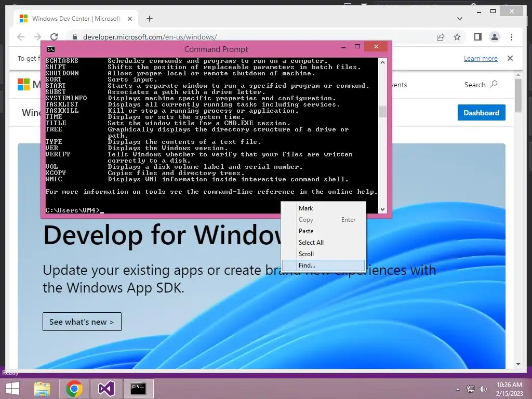
Task: Click See what's new button
Action: (x=82, y=322)
